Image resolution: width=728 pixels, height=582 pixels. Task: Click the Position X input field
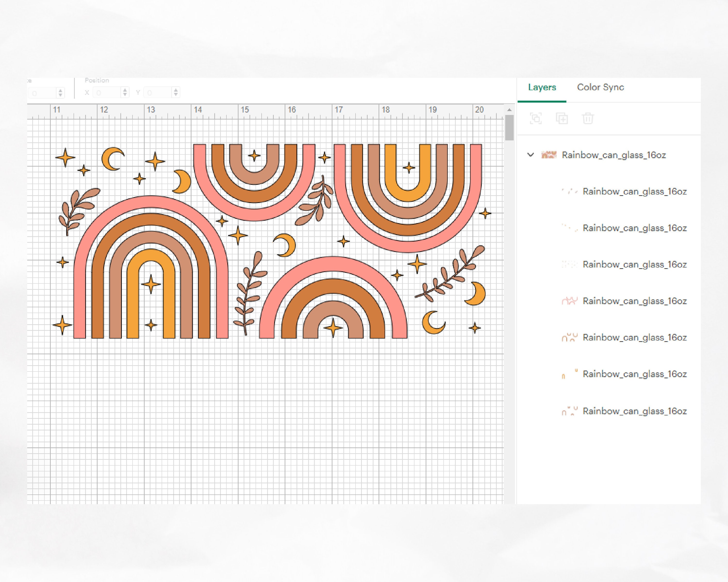pyautogui.click(x=107, y=92)
